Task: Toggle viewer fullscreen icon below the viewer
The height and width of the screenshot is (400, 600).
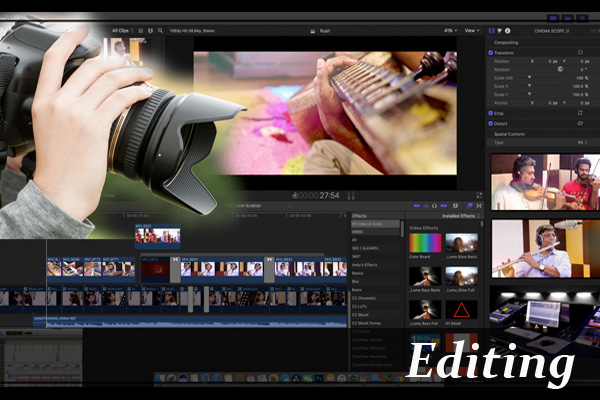Action: pos(479,196)
